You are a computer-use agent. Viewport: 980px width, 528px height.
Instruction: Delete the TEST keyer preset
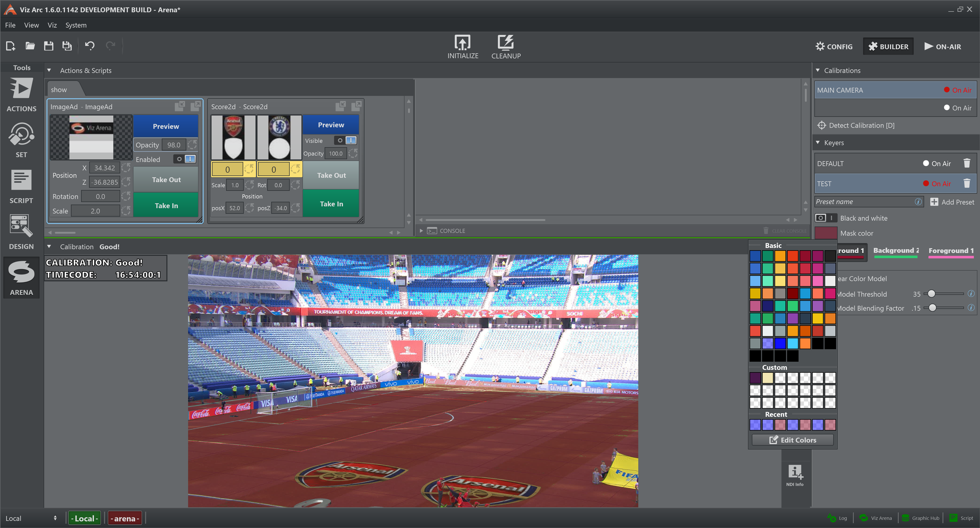[x=967, y=184]
